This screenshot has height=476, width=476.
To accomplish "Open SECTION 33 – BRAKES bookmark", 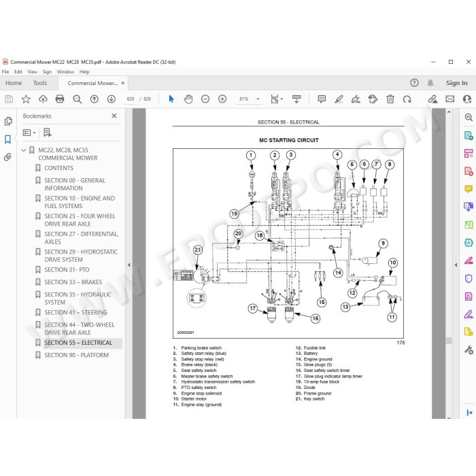I will click(73, 282).
